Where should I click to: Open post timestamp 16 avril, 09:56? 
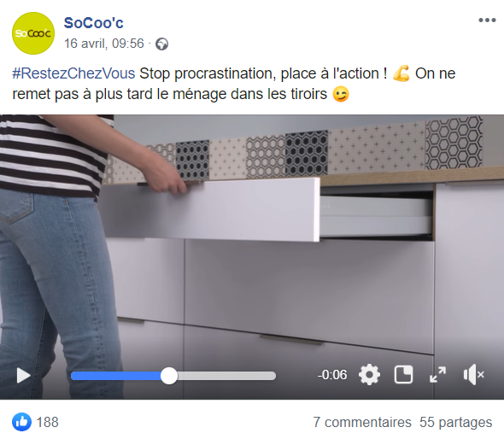[104, 44]
